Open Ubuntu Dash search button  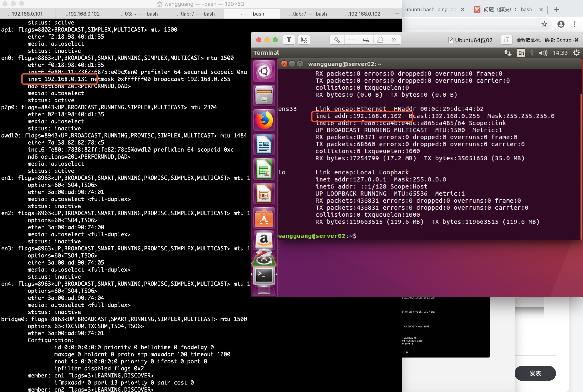[x=264, y=71]
